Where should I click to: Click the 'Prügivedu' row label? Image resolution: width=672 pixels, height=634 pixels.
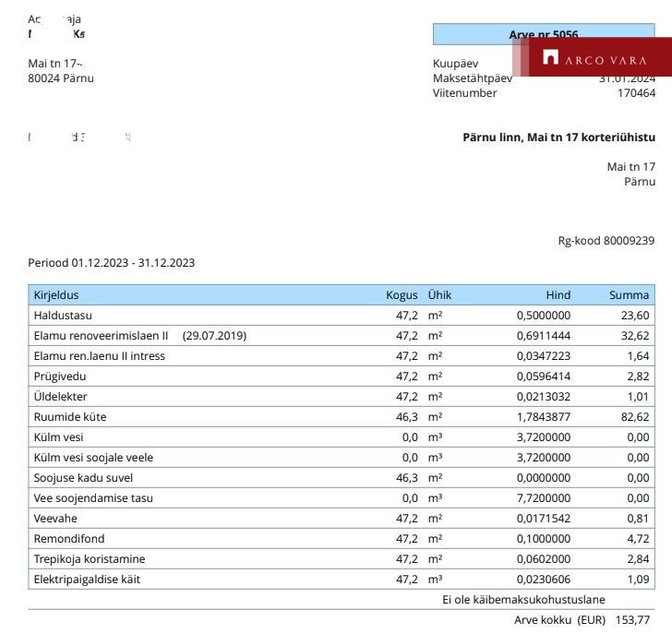coord(60,377)
